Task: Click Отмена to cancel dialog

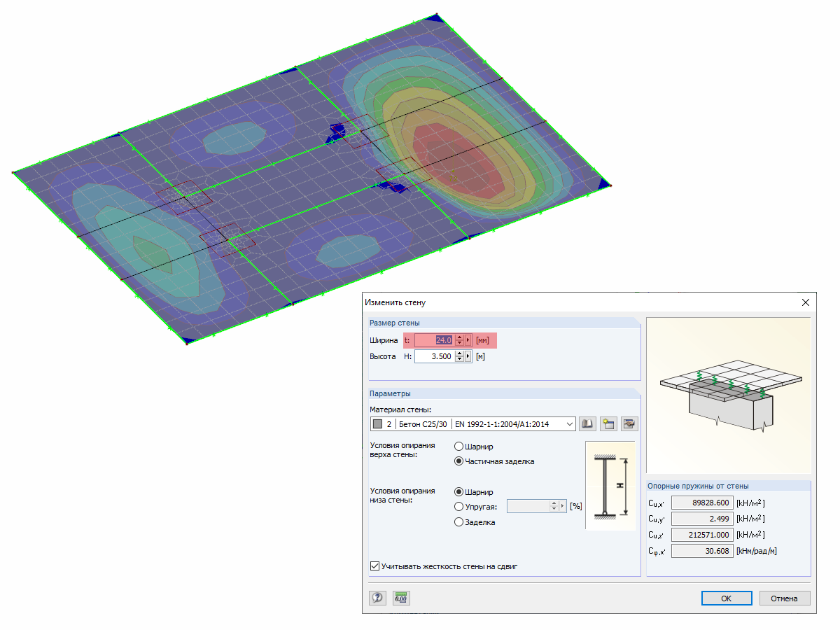Action: coord(784,598)
